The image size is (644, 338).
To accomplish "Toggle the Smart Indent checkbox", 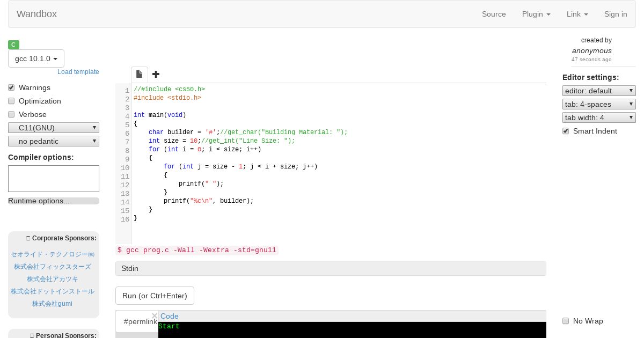I will tap(566, 131).
